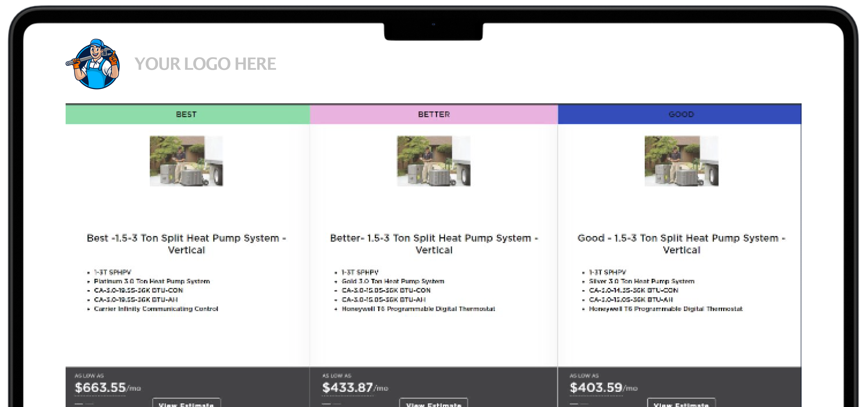The image size is (868, 407).
Task: Click the $403.59/mo price
Action: click(x=604, y=387)
